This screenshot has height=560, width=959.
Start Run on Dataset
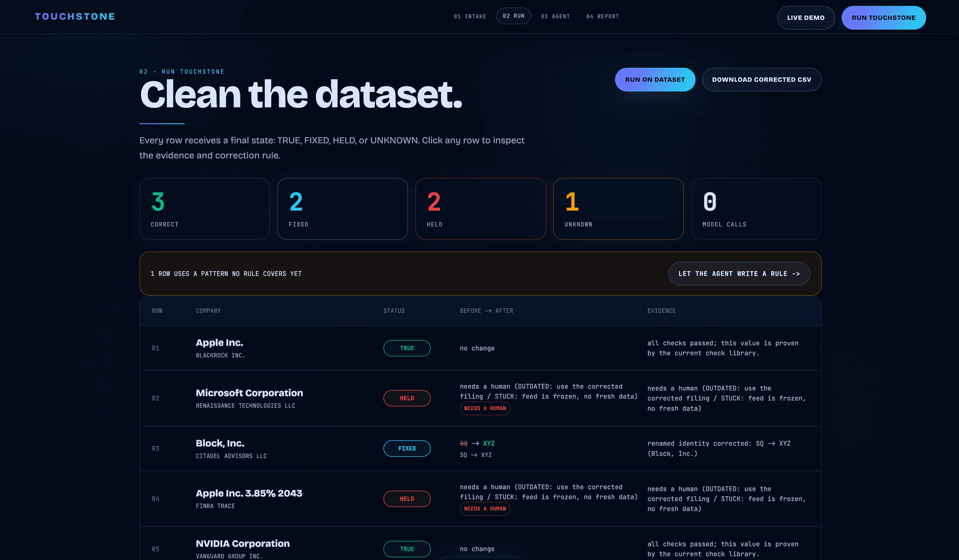point(655,80)
